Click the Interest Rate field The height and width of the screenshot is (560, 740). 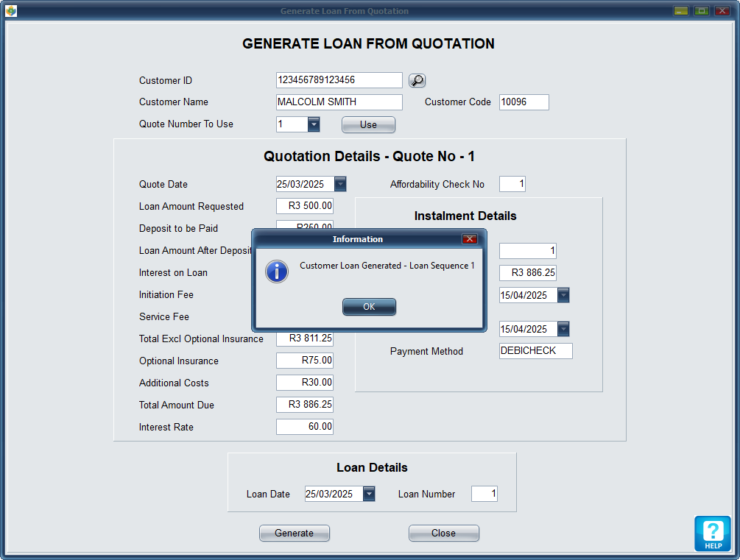(x=305, y=427)
